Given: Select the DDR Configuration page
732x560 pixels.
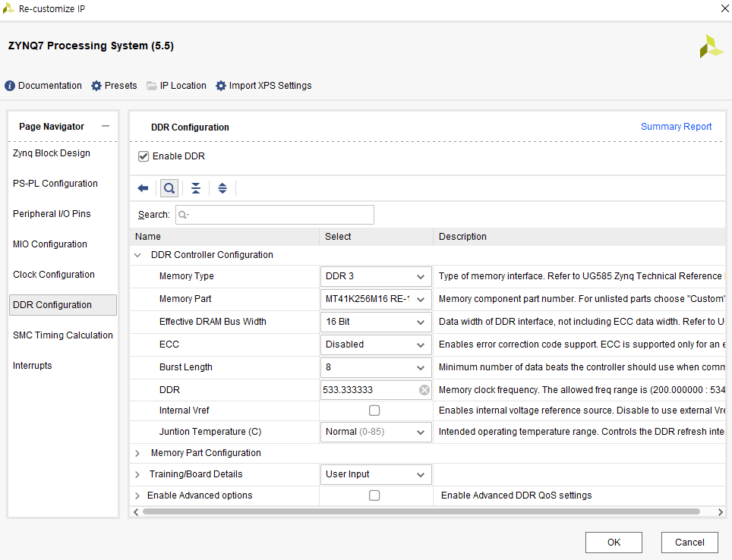Looking at the screenshot, I should click(x=63, y=305).
